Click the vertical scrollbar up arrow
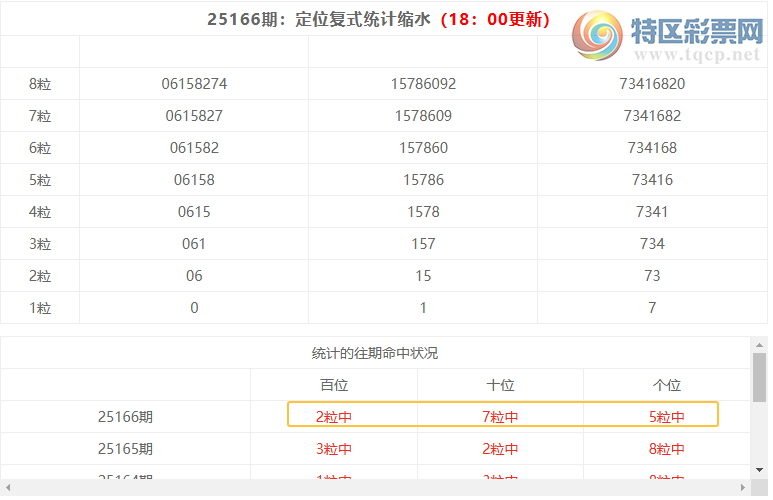 point(760,344)
